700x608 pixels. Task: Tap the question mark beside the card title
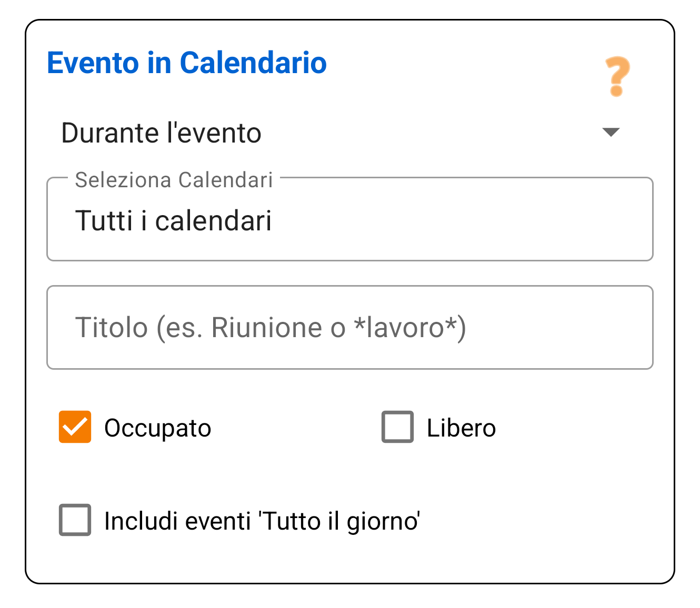(x=617, y=76)
